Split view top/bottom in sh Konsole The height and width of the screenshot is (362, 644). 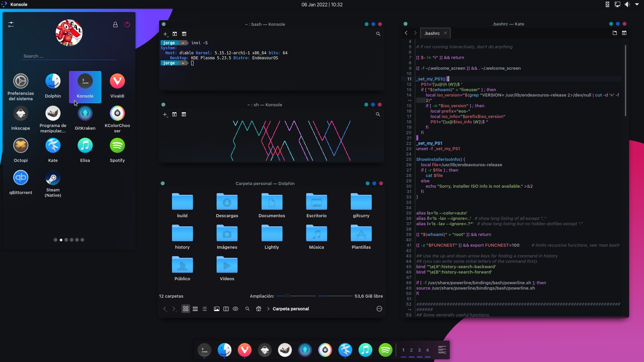click(x=184, y=114)
